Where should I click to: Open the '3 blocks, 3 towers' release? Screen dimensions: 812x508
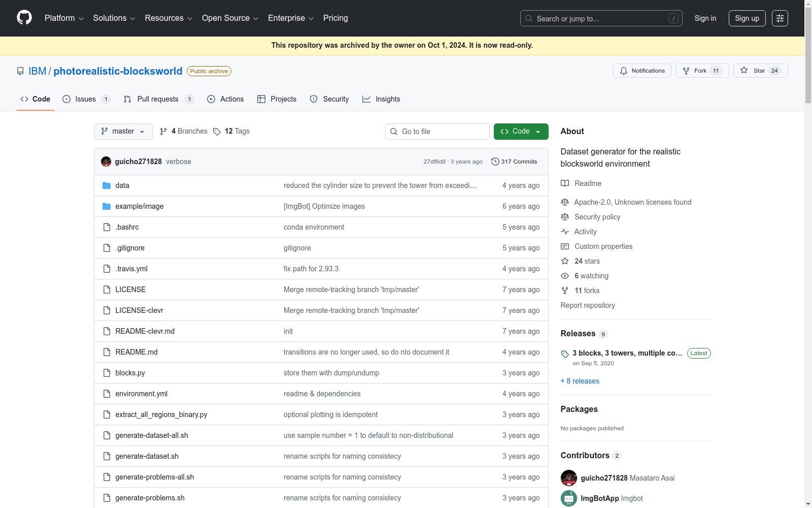tap(627, 353)
